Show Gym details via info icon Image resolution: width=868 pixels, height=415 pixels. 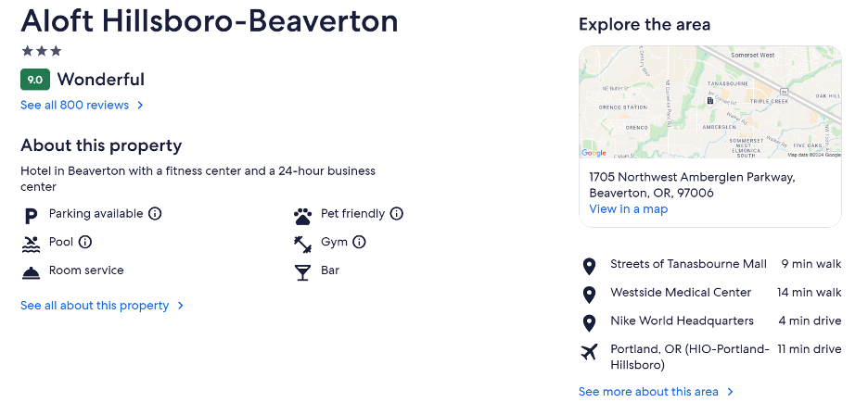click(359, 242)
